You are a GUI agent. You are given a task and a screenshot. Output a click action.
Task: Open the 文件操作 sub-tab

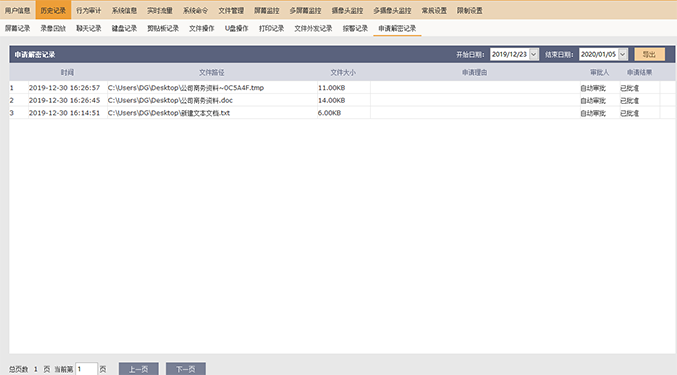[x=202, y=28]
